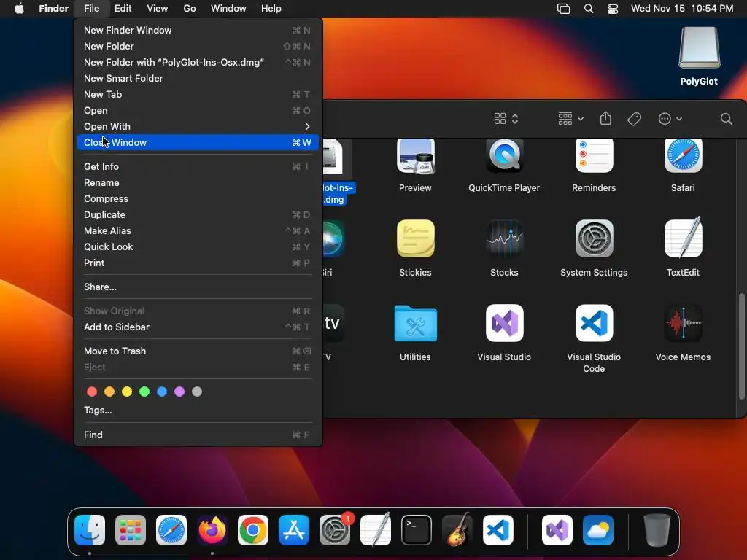Apply the red tag color
747x560 pixels.
point(92,392)
